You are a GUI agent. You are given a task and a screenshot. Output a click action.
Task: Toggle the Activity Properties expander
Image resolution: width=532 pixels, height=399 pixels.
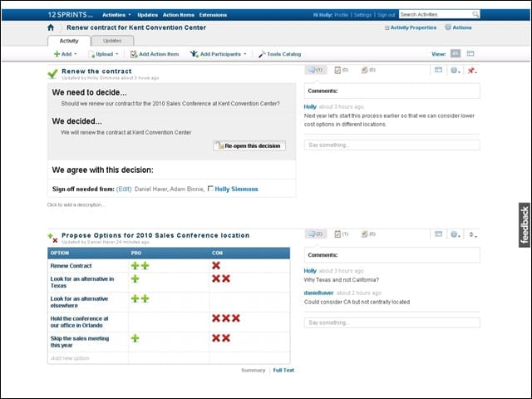[x=387, y=27]
